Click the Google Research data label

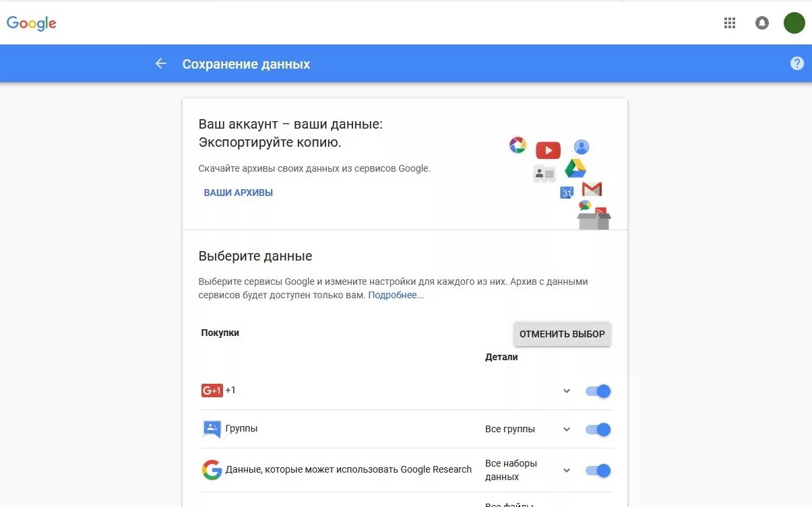tap(348, 469)
